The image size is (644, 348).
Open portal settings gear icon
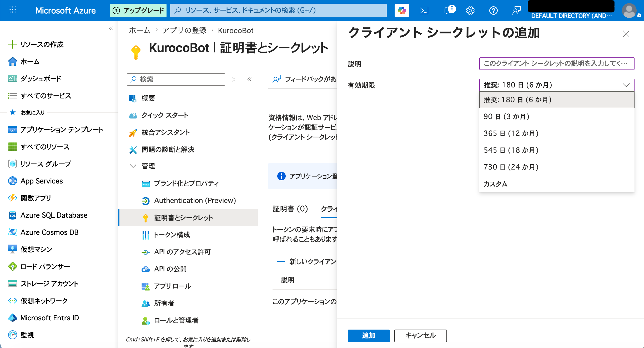(470, 11)
